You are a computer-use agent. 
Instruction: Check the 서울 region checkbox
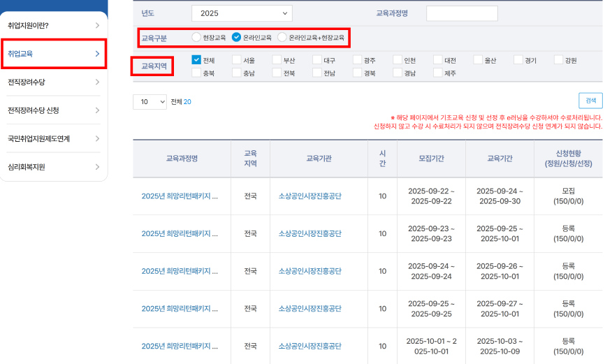tap(237, 60)
